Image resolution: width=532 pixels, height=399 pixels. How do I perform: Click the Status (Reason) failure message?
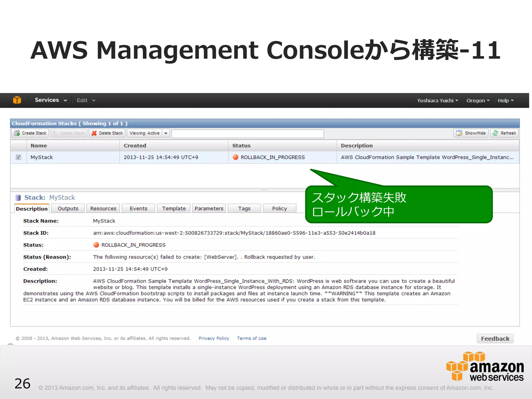[x=204, y=257]
